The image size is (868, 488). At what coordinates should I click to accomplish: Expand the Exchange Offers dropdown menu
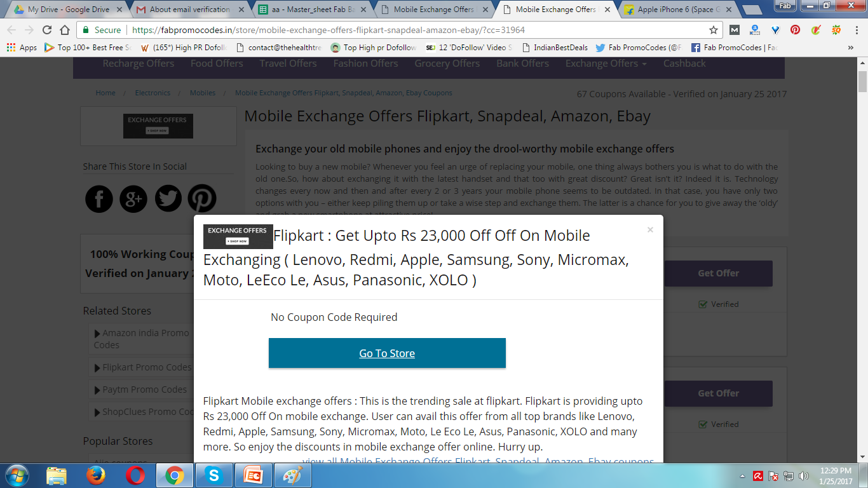tap(606, 64)
